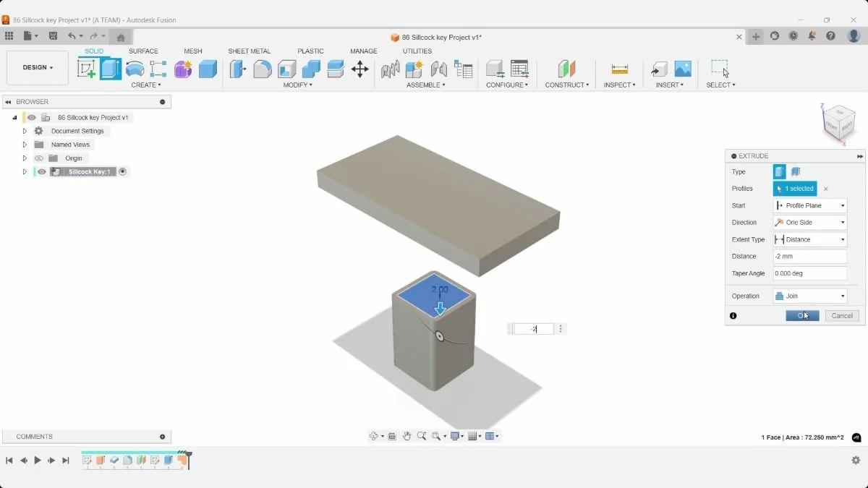
Task: Activate the Sillcock Key:1 component radio button
Action: coord(122,172)
